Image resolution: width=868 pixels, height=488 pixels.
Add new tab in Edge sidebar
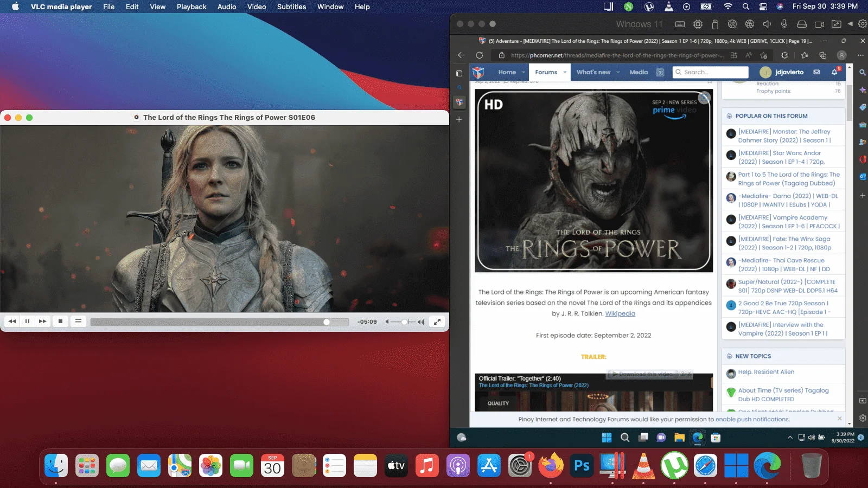coord(459,119)
